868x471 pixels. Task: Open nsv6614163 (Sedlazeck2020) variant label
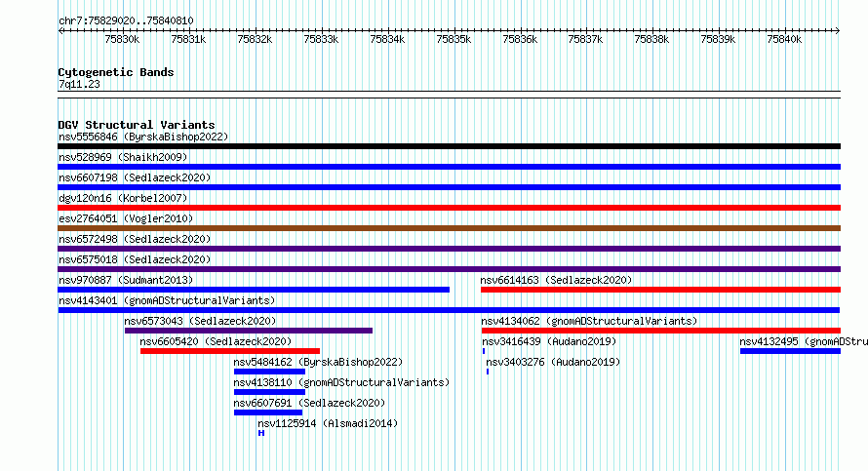556,280
